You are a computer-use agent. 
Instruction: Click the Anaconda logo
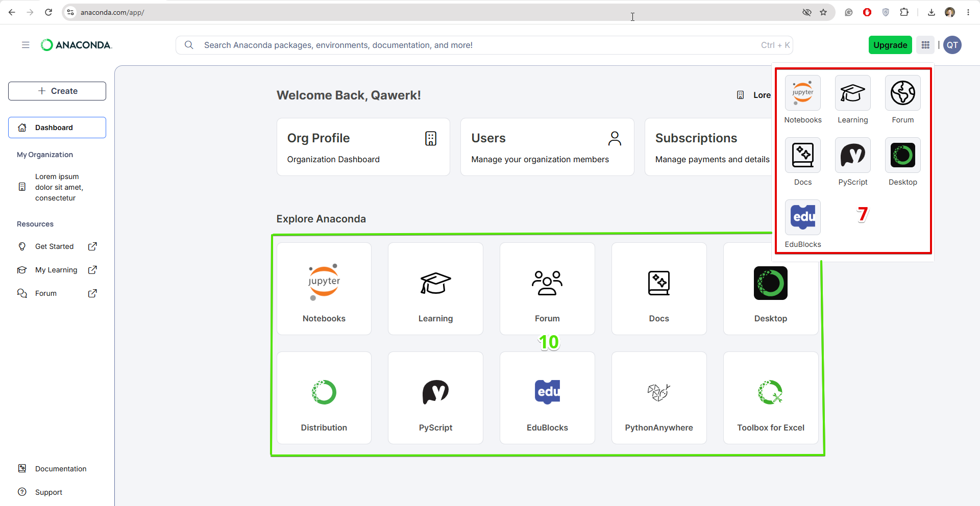point(76,45)
